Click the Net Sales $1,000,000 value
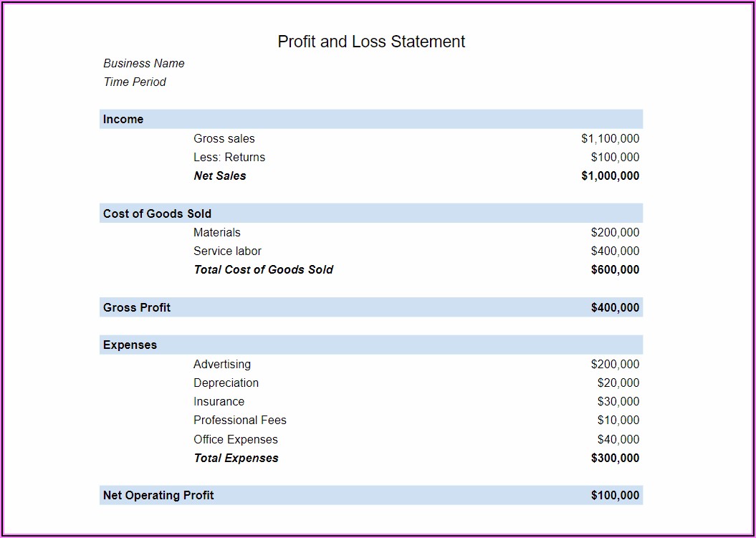756x538 pixels. (610, 176)
